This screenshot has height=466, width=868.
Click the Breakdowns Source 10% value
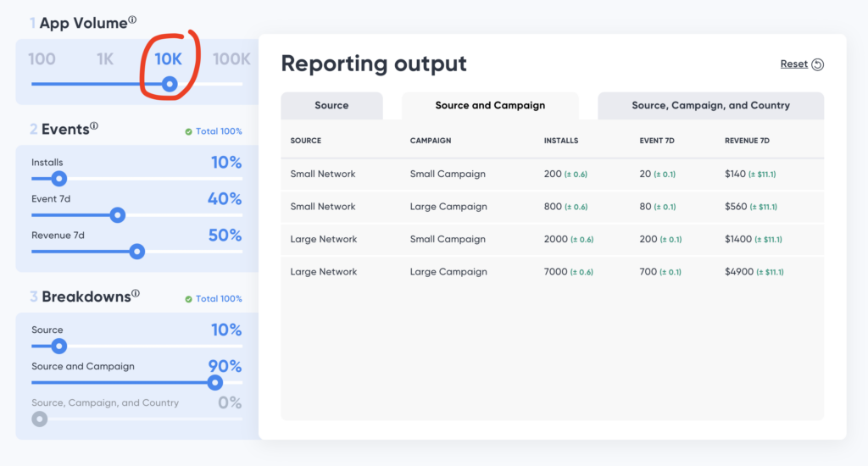tap(226, 330)
